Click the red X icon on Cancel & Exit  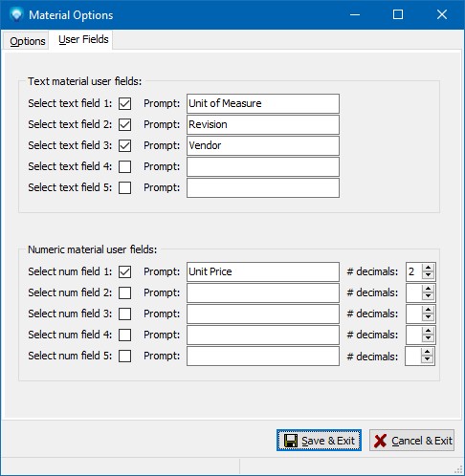click(380, 441)
